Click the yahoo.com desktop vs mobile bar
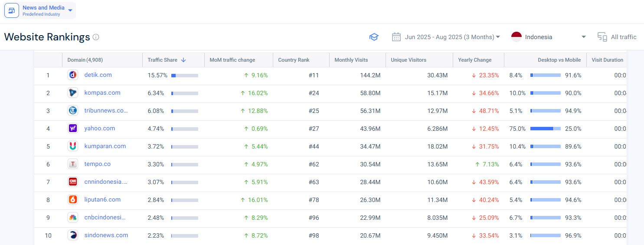Screen dimensions: 644x245 coord(546,129)
